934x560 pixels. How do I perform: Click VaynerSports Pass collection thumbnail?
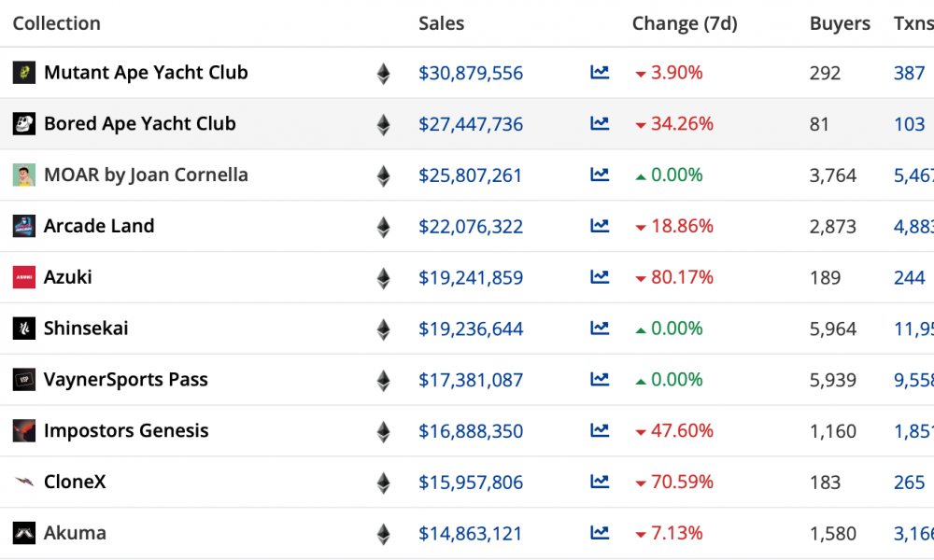(x=24, y=380)
